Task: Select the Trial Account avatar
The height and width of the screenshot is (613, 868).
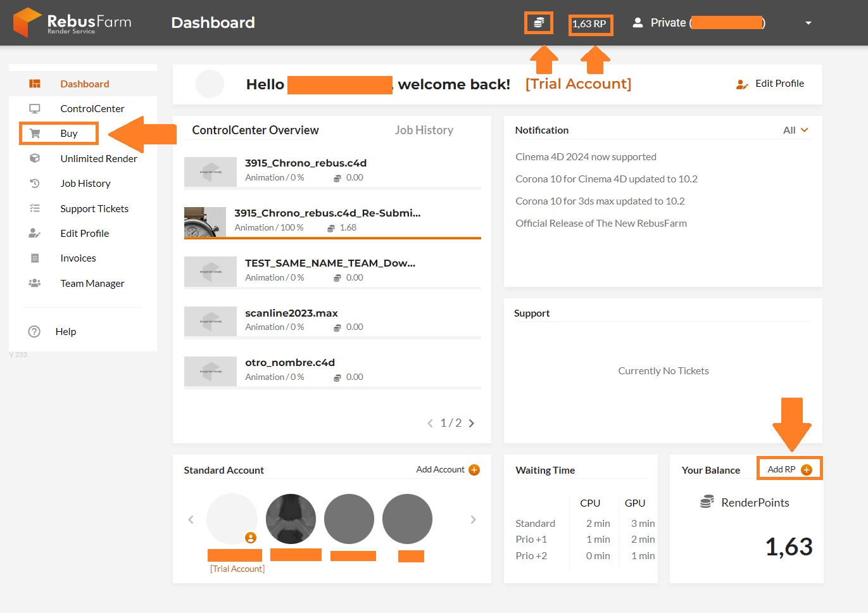Action: (232, 519)
